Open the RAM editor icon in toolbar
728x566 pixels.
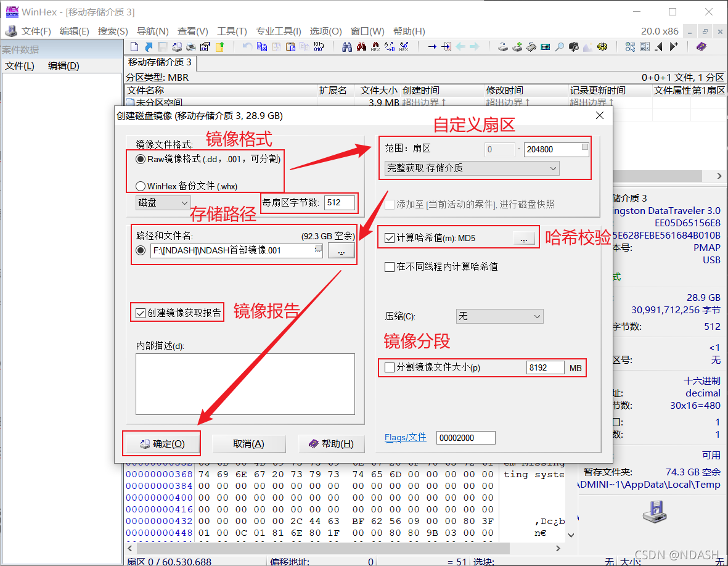coord(530,46)
